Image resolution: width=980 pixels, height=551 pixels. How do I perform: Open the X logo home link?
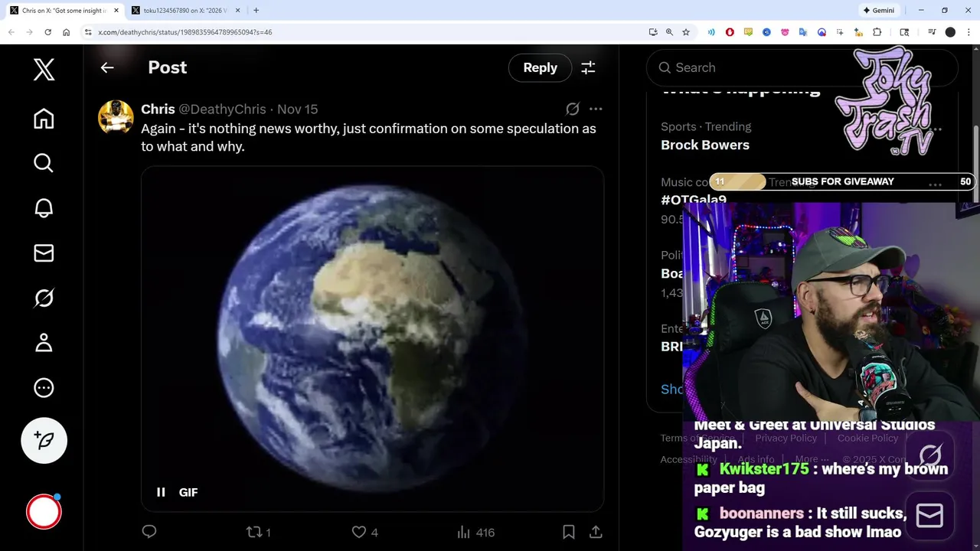44,70
